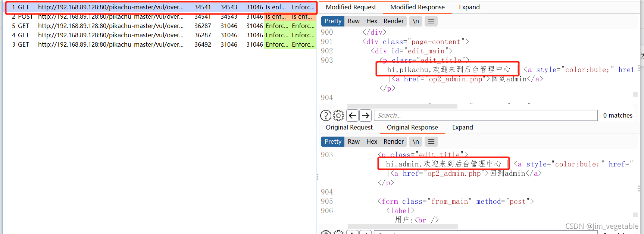This screenshot has height=234, width=644.
Task: Select Hex view in Modified Response
Action: [x=372, y=21]
